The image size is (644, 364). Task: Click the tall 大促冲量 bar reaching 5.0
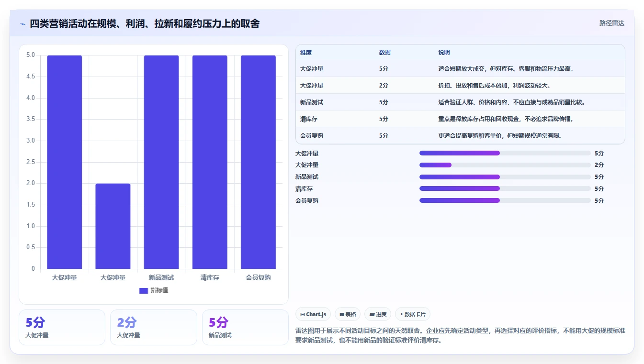point(65,162)
